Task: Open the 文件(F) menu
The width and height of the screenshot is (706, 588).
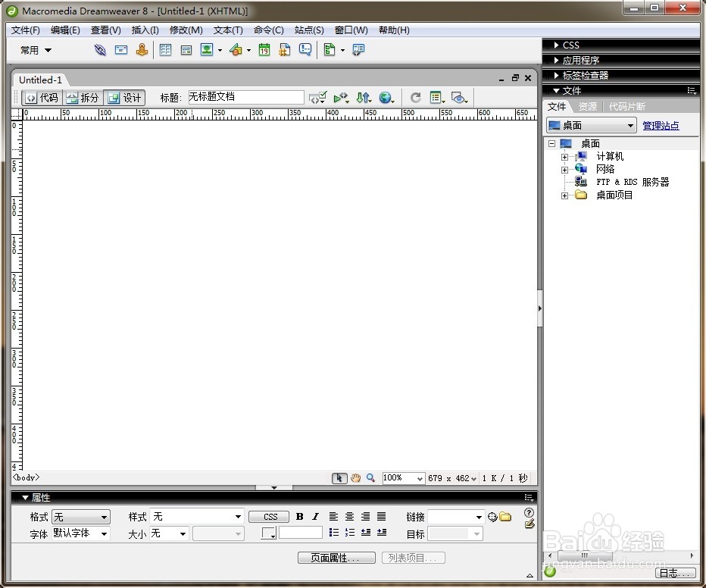Action: 26,30
